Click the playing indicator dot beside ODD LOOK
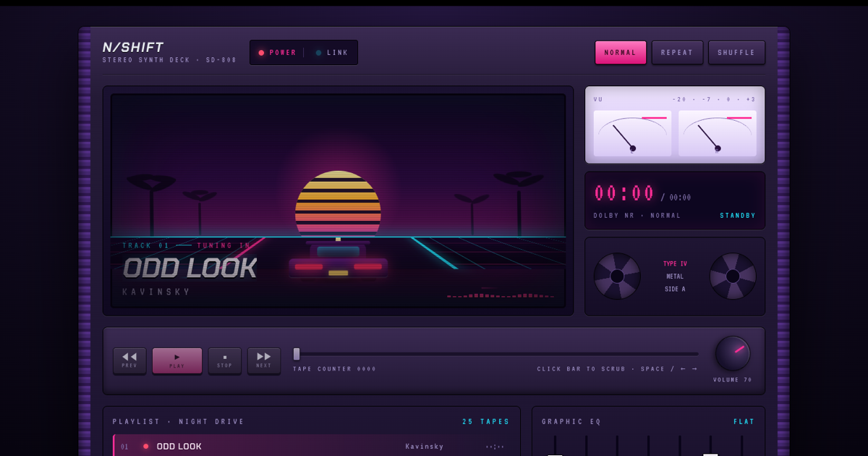 tap(145, 446)
